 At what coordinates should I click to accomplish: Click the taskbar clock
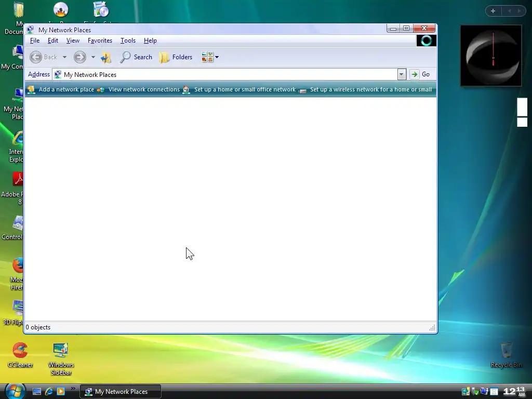pyautogui.click(x=515, y=392)
